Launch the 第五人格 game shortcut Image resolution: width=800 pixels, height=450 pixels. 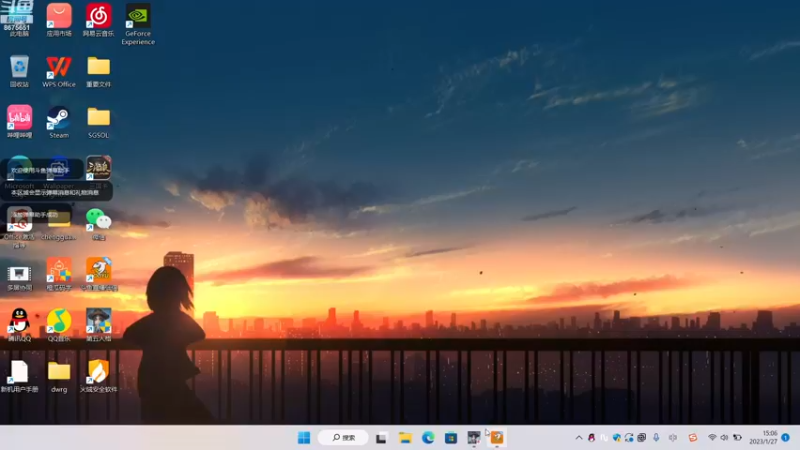tap(98, 324)
